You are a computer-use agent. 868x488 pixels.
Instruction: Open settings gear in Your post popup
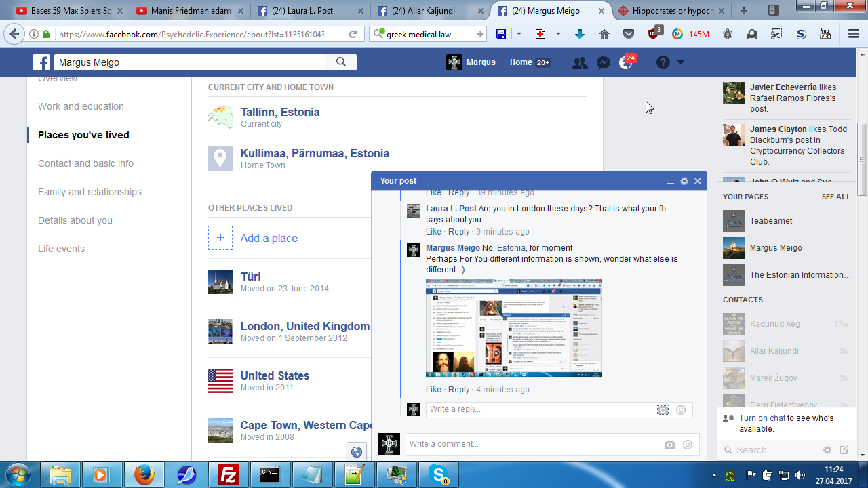[684, 181]
